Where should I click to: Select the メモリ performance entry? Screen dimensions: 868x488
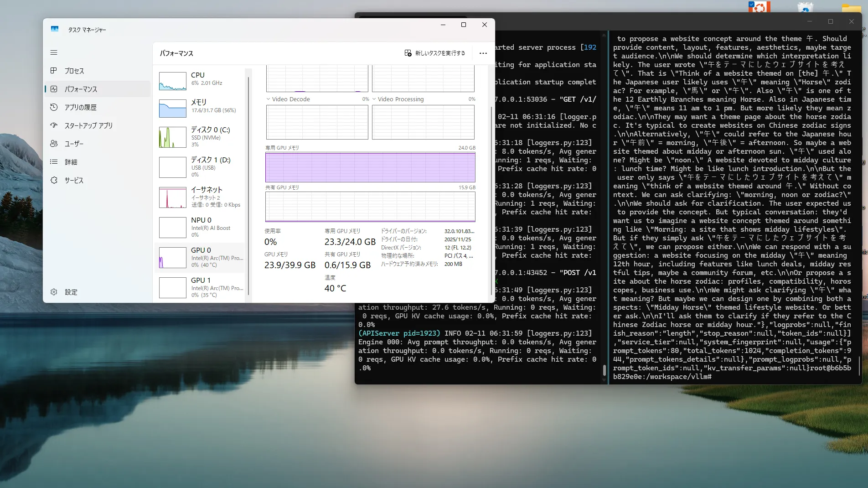[201, 108]
